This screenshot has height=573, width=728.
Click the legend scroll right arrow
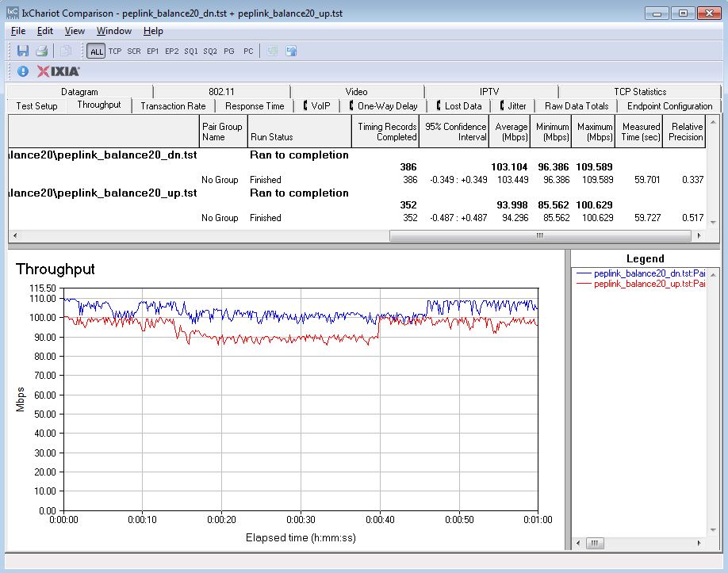click(699, 543)
